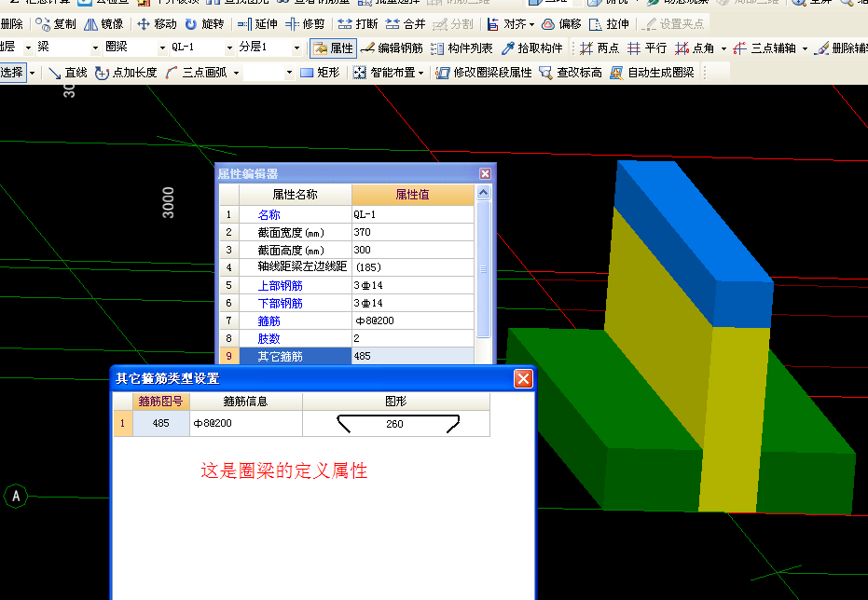Open 编辑钢筋 (Edit Rebar)
Image resolution: width=868 pixels, height=600 pixels.
point(392,48)
